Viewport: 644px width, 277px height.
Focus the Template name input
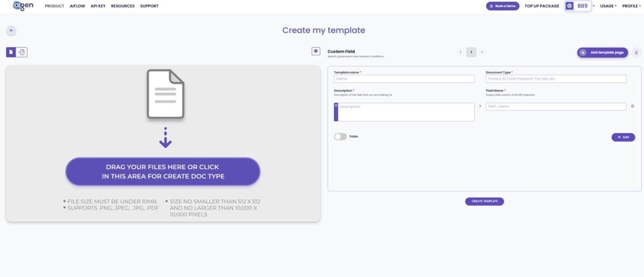[404, 79]
